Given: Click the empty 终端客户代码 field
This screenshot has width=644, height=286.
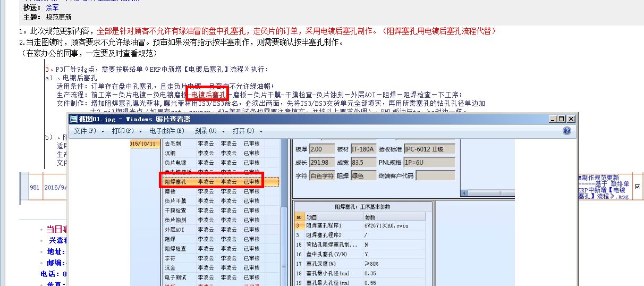Looking at the screenshot, I should pyautogui.click(x=435, y=175).
